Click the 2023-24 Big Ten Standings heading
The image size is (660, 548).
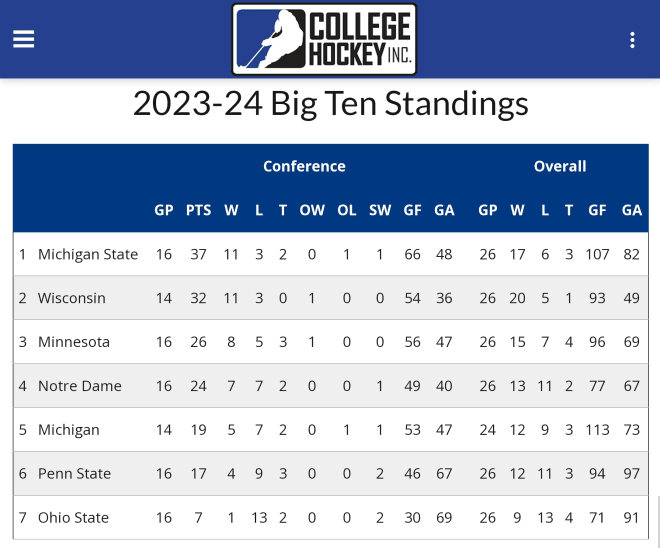coord(330,104)
